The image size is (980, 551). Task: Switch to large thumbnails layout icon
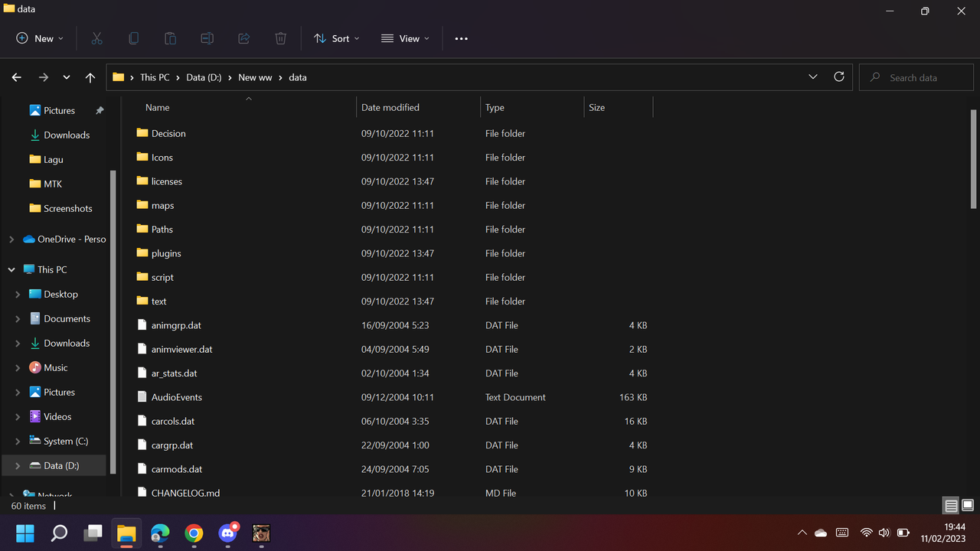click(x=968, y=506)
